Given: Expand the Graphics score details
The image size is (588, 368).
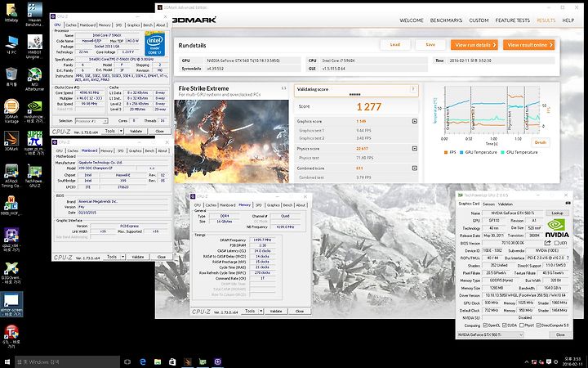Looking at the screenshot, I should [414, 121].
